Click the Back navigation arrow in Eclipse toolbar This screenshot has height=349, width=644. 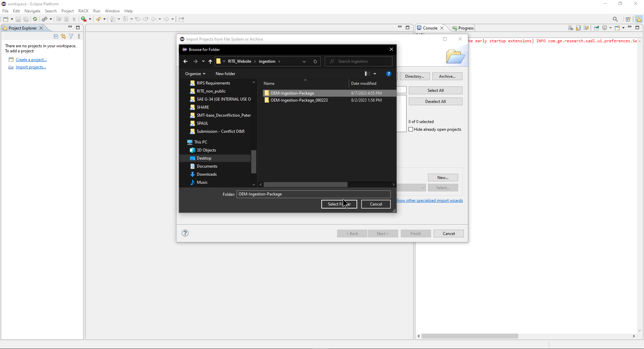tap(154, 19)
